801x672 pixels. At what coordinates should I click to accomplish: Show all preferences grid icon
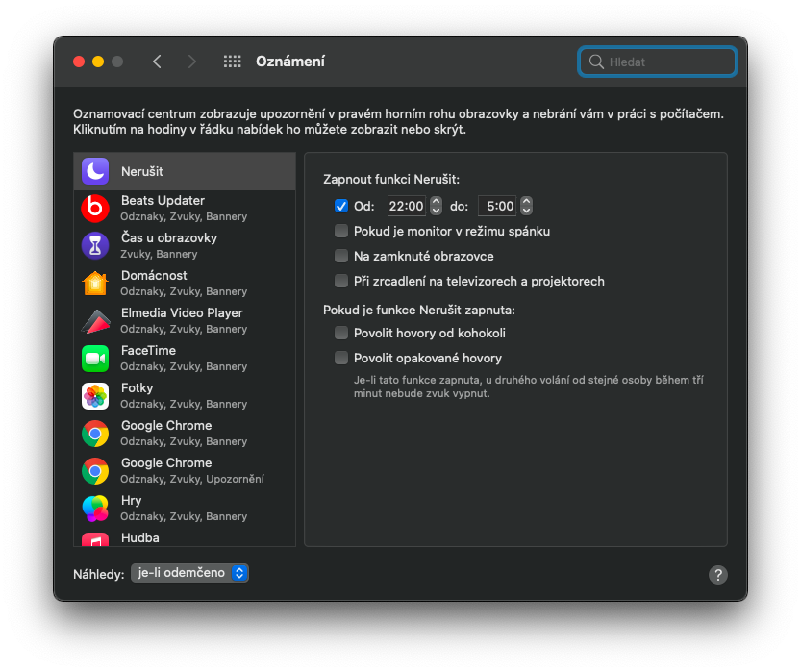(232, 62)
